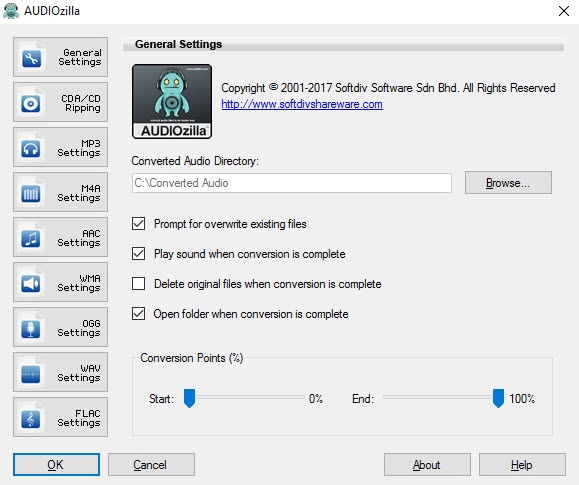The height and width of the screenshot is (485, 579).
Task: Click the AUDIOzilla title bar app icon
Action: tap(11, 11)
